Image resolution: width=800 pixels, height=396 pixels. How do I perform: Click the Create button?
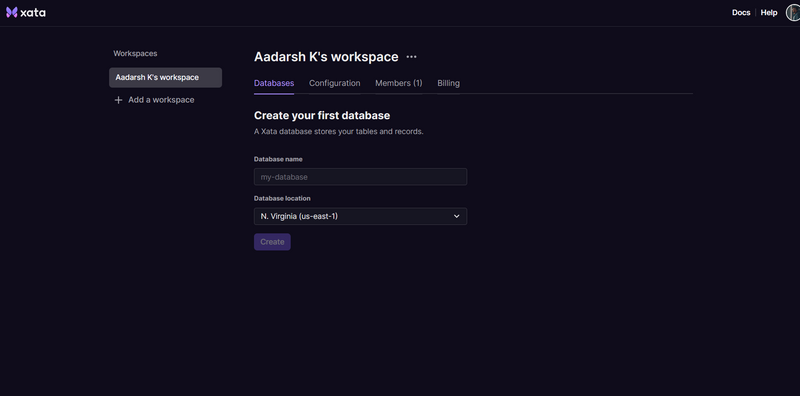coord(272,242)
